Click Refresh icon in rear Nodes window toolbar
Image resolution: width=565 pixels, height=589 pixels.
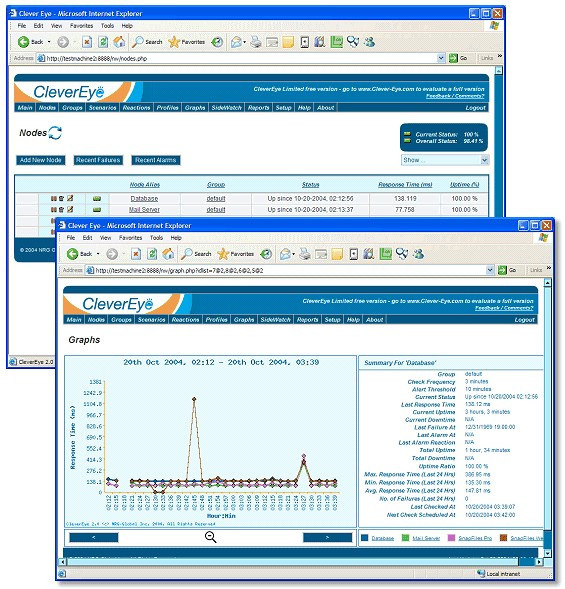103,42
